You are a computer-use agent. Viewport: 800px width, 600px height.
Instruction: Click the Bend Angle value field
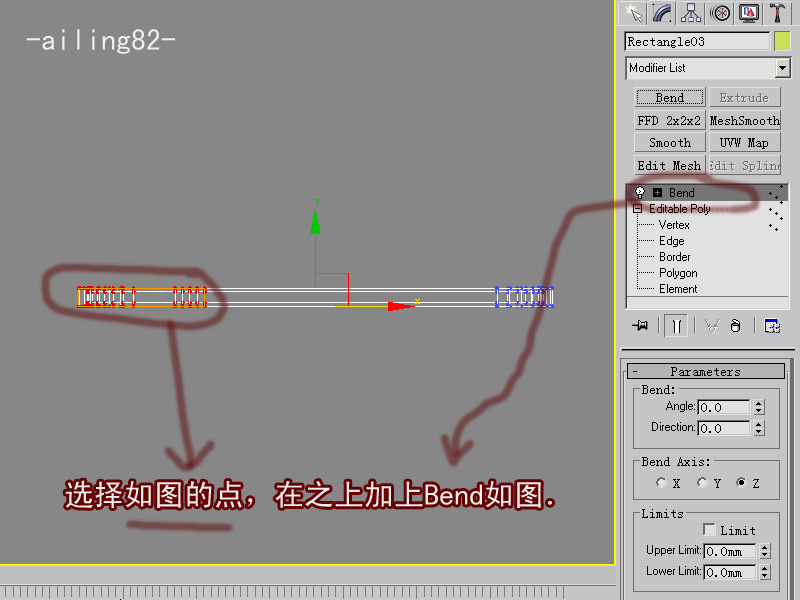(x=723, y=407)
